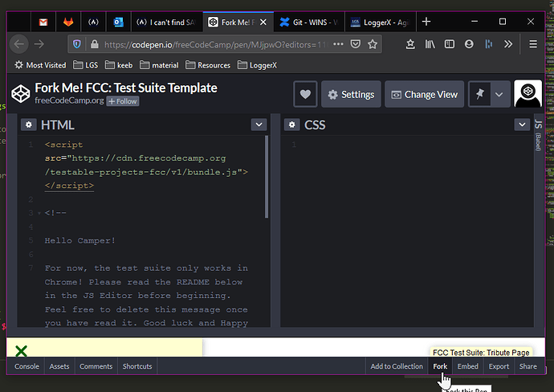Switch to Git - WINS tab
Image resolution: width=554 pixels, height=392 pixels.
309,22
